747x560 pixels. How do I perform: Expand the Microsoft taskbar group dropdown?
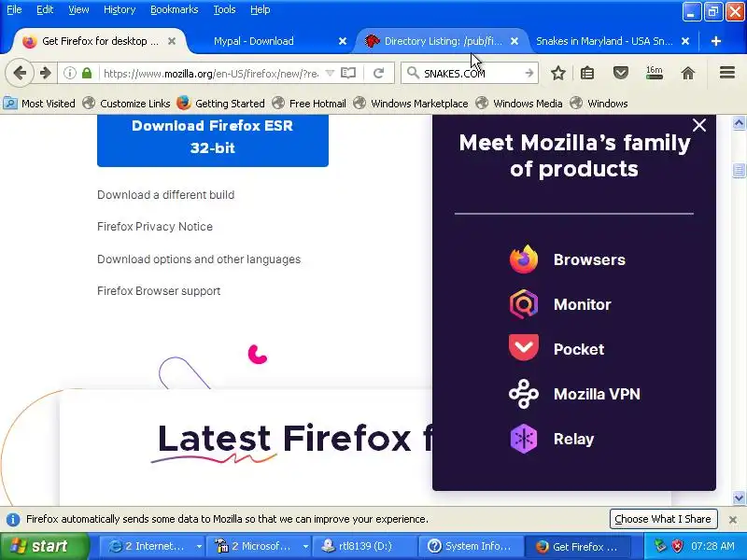coord(305,547)
